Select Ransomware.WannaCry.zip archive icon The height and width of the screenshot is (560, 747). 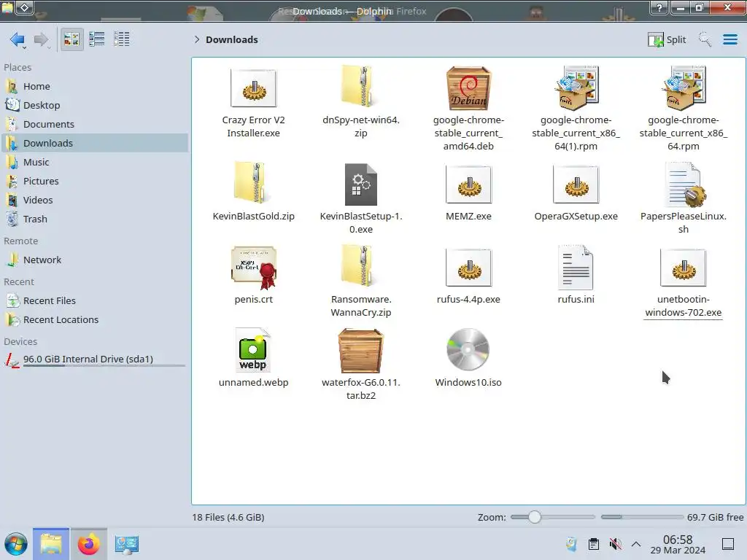[x=360, y=265]
